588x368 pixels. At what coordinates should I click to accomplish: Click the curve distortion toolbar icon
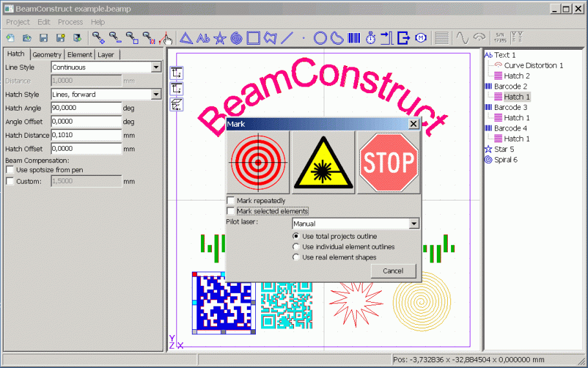[x=479, y=38]
